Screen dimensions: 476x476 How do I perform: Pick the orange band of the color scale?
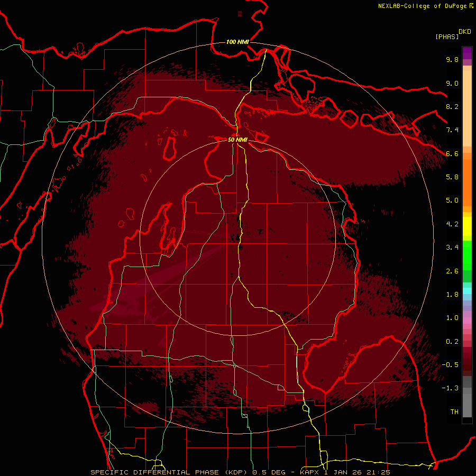pyautogui.click(x=467, y=182)
